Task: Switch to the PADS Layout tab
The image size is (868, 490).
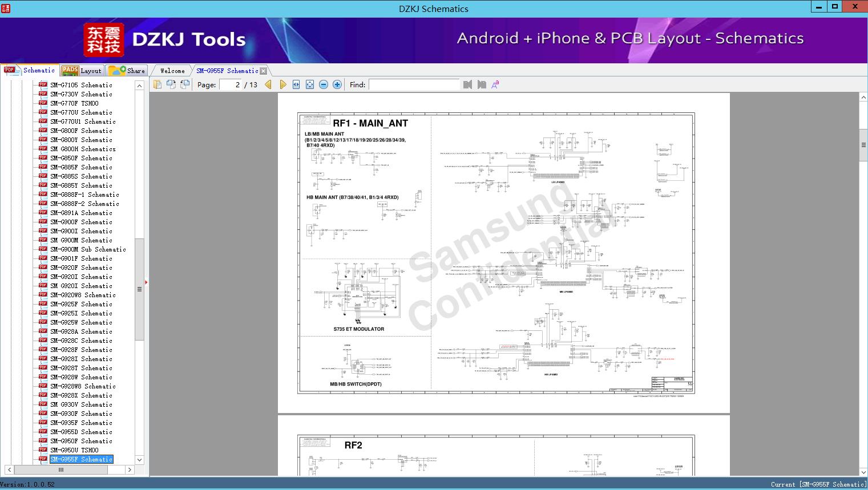Action: click(x=82, y=71)
